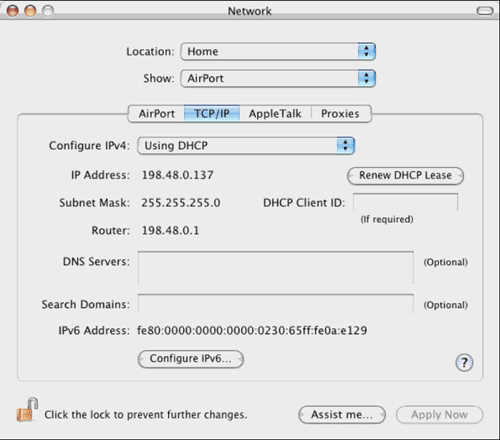Open the AppleTalk tab
The image size is (500, 440).
[x=275, y=114]
